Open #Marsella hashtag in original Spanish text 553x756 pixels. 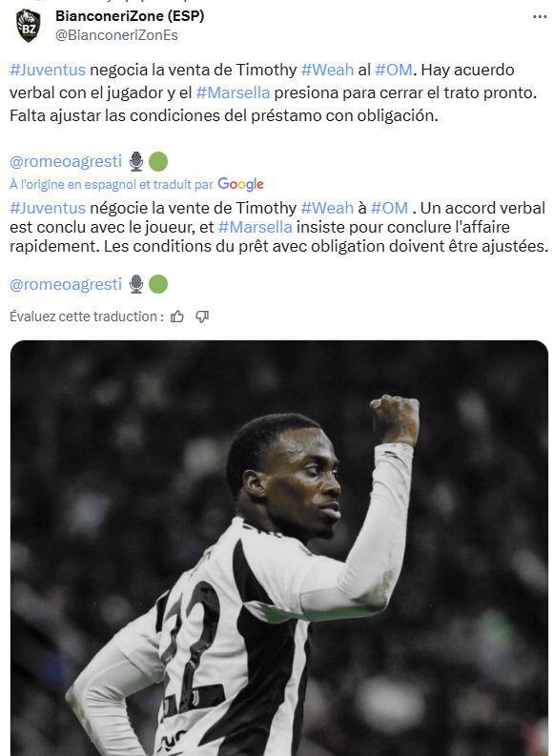(233, 92)
